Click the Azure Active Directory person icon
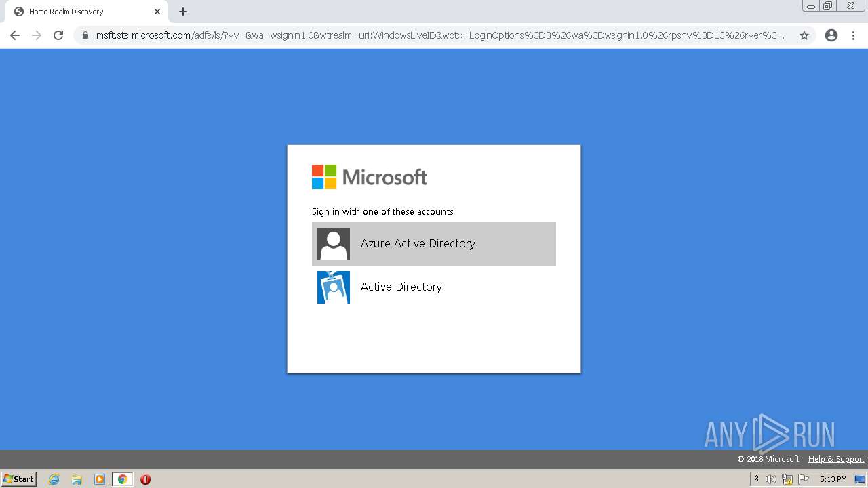The width and height of the screenshot is (868, 488). [x=334, y=244]
